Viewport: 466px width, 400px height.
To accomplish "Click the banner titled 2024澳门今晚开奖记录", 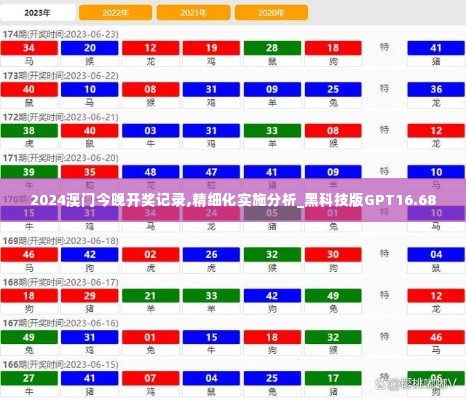I will pyautogui.click(x=233, y=200).
